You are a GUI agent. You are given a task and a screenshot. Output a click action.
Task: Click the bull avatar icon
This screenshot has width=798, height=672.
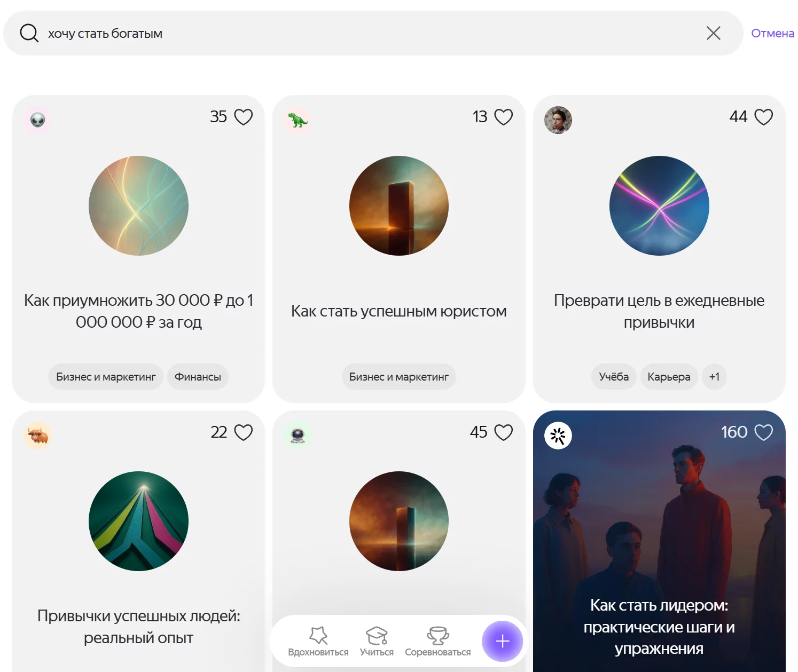[38, 436]
